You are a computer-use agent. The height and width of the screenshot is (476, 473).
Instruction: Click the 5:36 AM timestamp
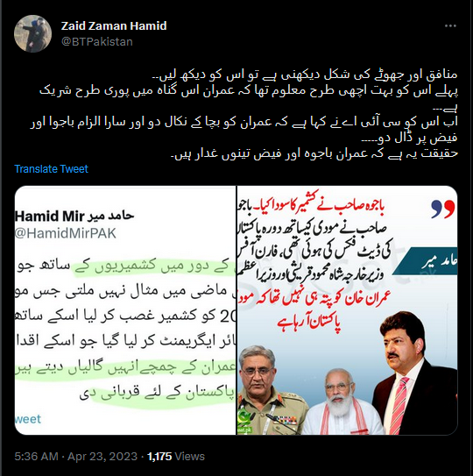36,456
